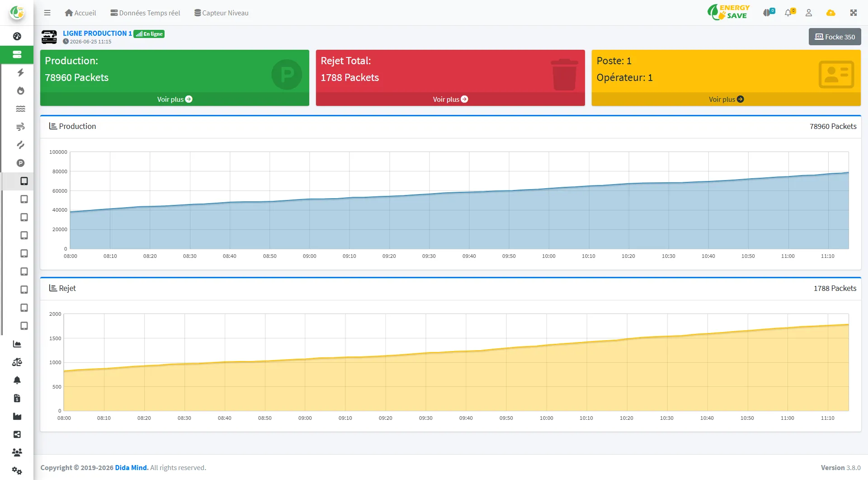Open Voir plus under Rejet Total
The width and height of the screenshot is (868, 480).
pos(450,99)
